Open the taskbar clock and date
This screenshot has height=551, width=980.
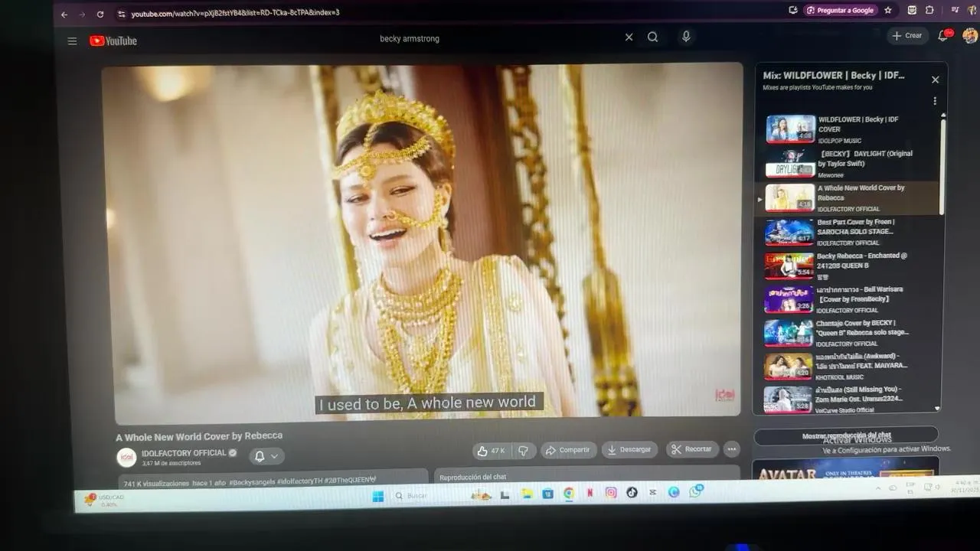[x=965, y=486]
